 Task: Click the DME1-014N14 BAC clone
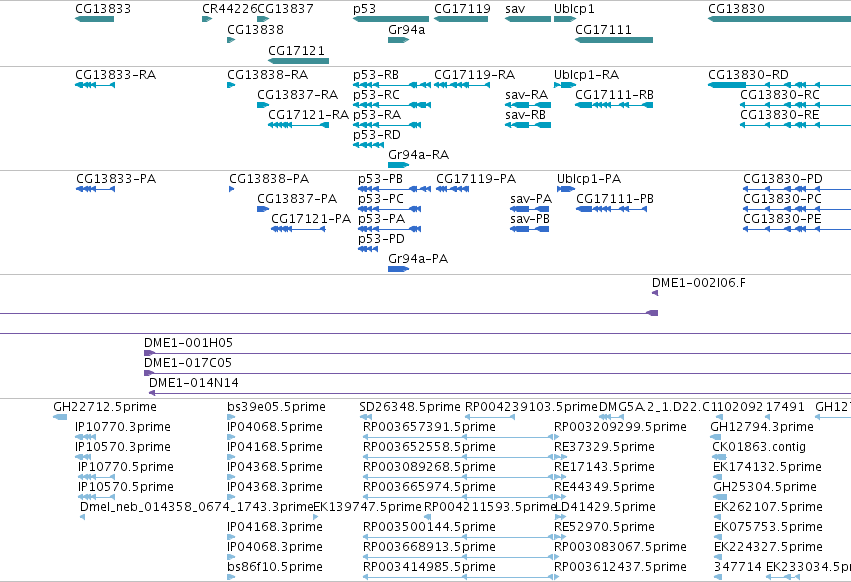[500, 394]
